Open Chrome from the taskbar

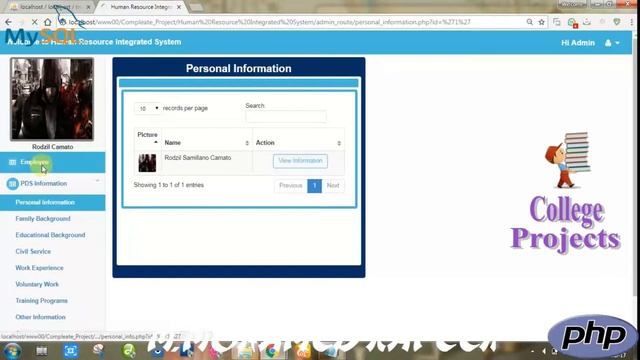271,351
